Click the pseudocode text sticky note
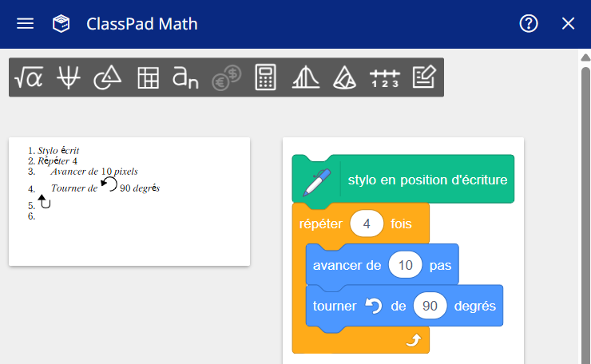 129,202
